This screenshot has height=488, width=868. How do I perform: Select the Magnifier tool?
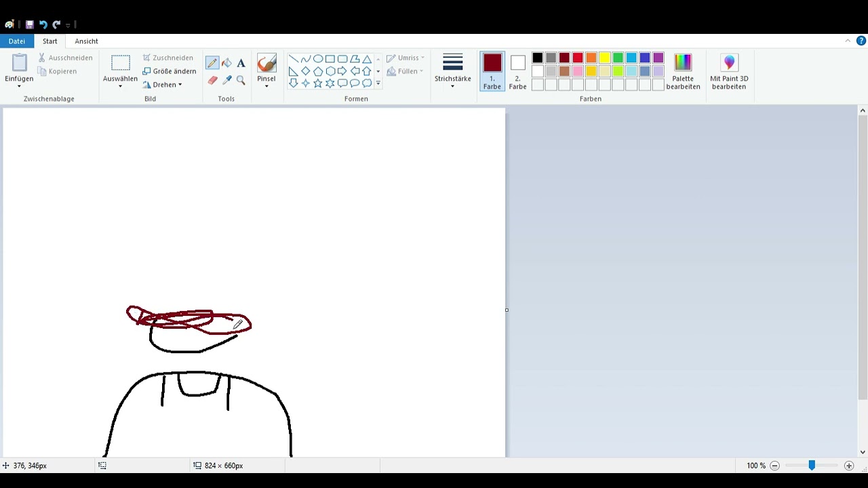pyautogui.click(x=241, y=80)
